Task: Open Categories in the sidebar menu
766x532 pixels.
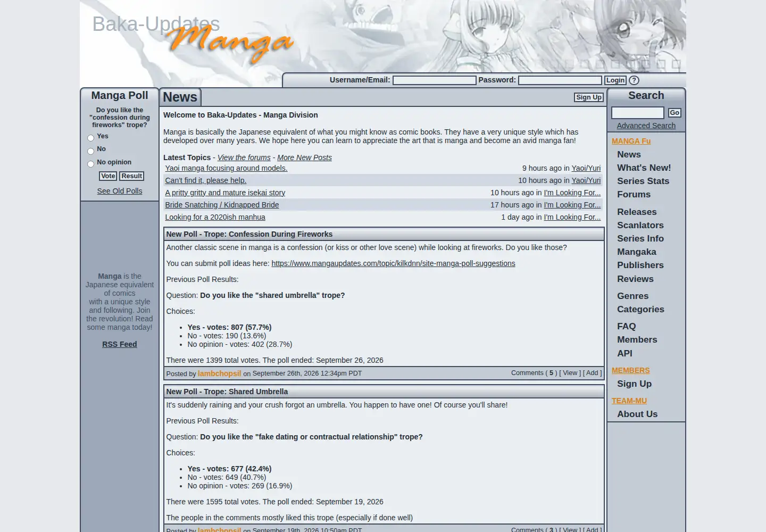Action: [640, 309]
